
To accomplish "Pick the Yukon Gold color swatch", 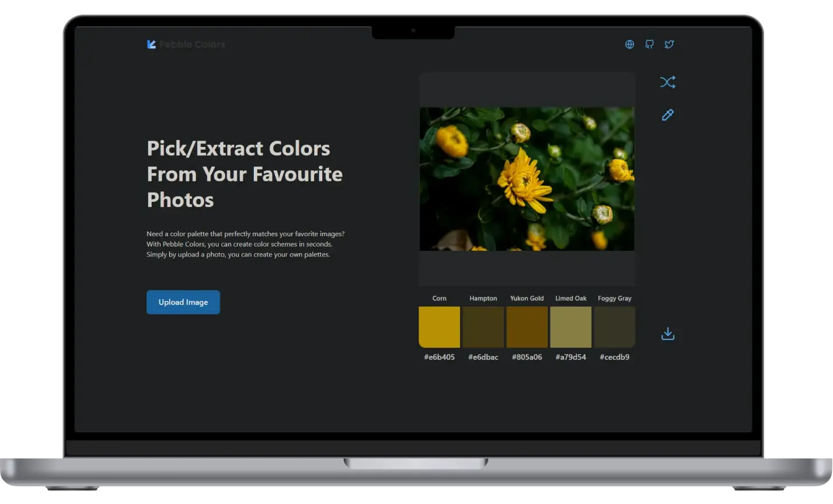I will click(x=527, y=327).
